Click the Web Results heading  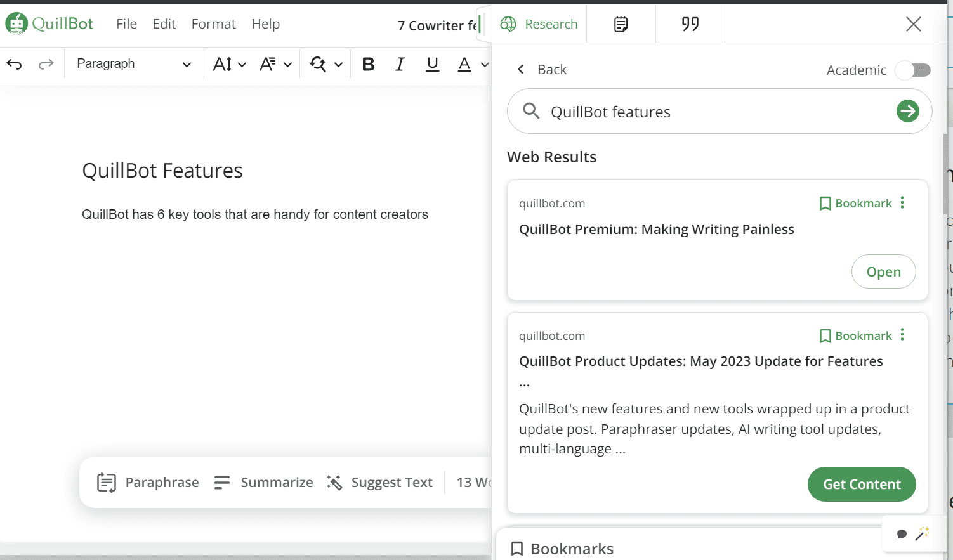(x=552, y=157)
